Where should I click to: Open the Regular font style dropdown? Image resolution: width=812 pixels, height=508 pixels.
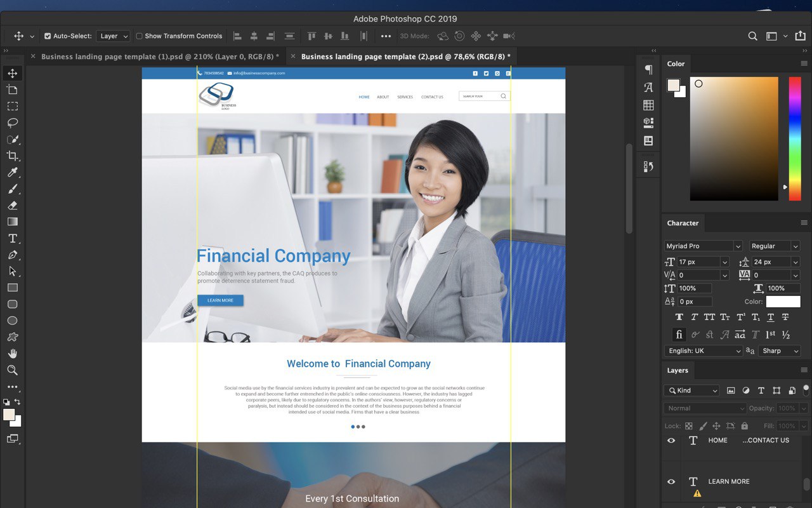pyautogui.click(x=775, y=246)
